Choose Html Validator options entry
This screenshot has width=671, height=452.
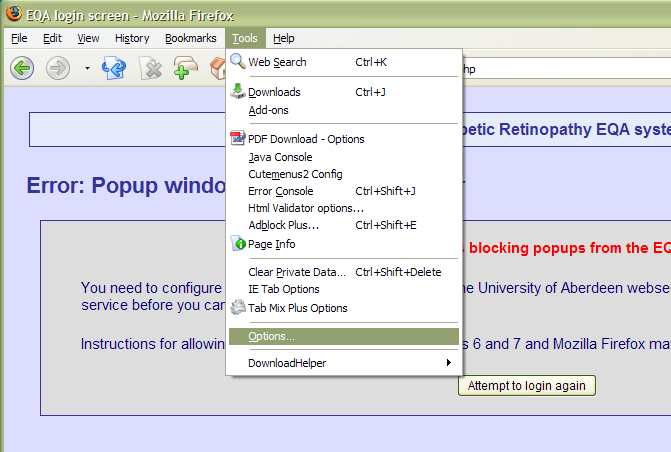(x=344, y=208)
